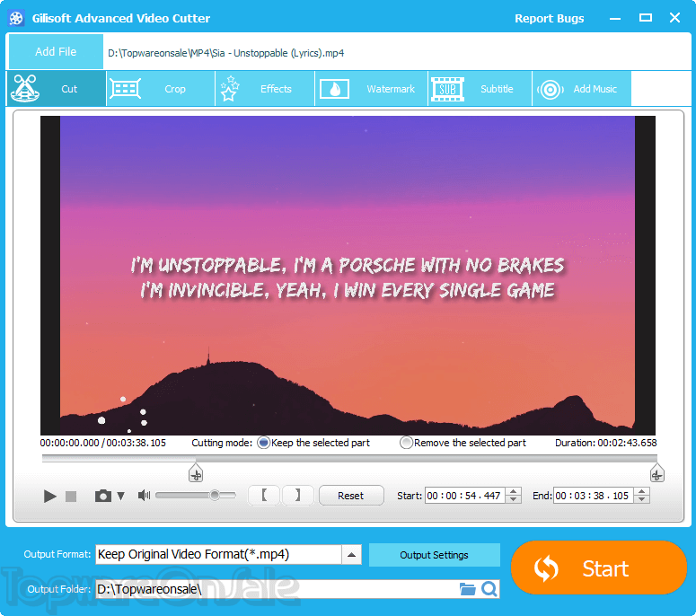Open Output Settings
696x616 pixels.
pyautogui.click(x=434, y=555)
